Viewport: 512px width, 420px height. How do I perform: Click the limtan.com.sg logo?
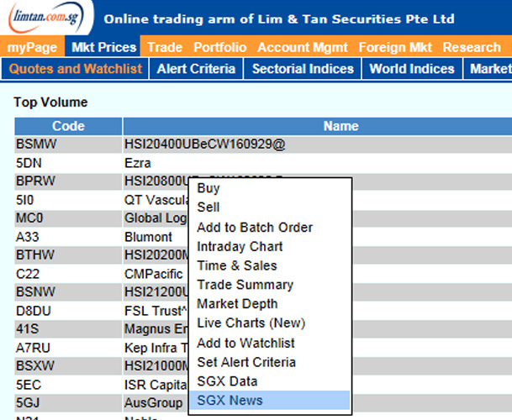[46, 17]
